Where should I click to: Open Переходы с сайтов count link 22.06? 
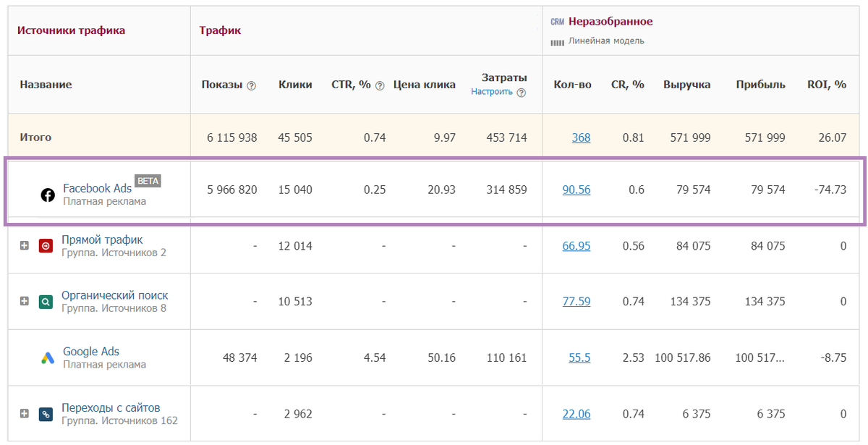coord(576,414)
